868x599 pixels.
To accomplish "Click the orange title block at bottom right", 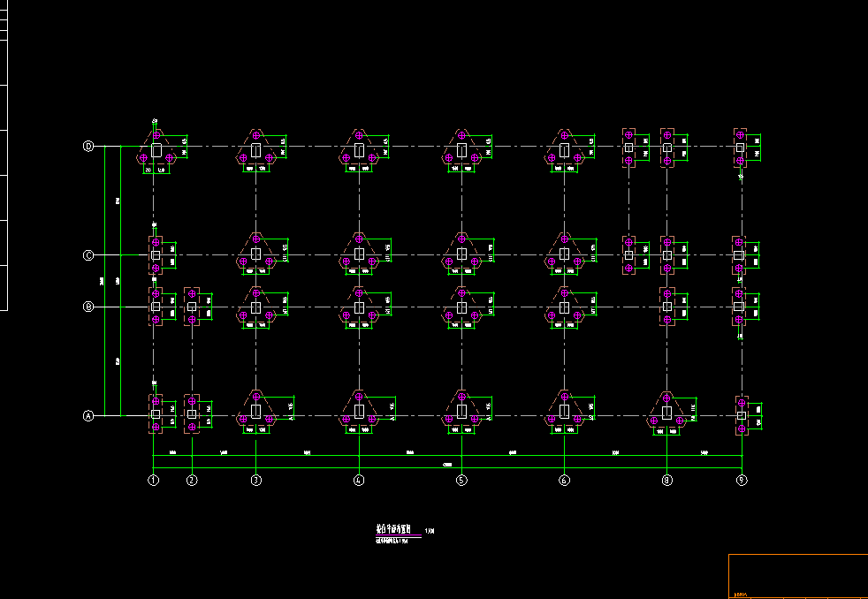I will [797, 576].
